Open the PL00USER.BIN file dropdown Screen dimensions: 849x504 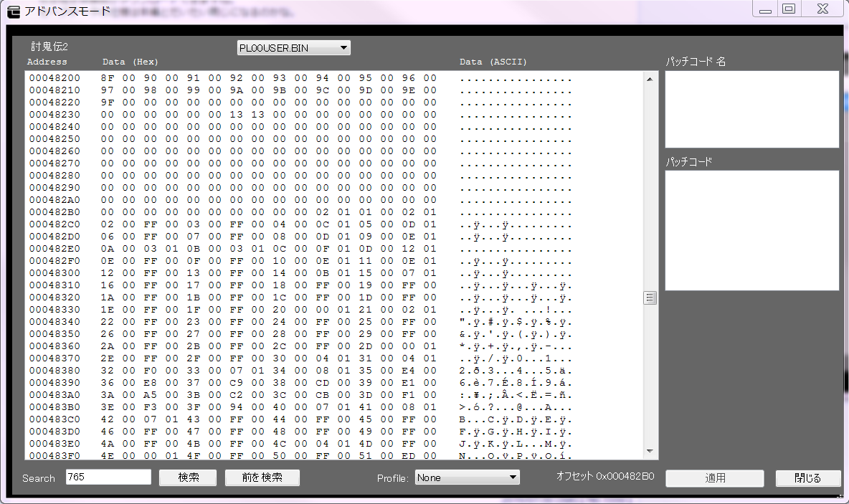293,48
